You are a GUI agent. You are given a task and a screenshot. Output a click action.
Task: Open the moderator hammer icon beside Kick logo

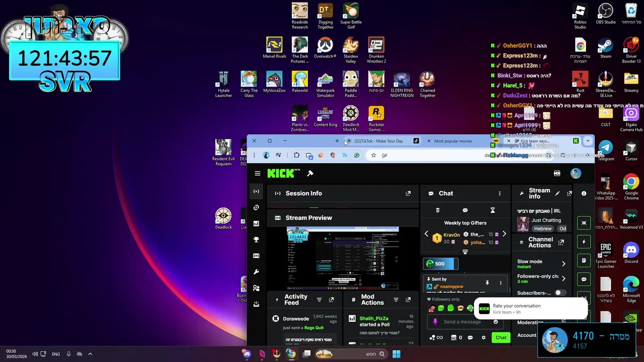point(310,173)
